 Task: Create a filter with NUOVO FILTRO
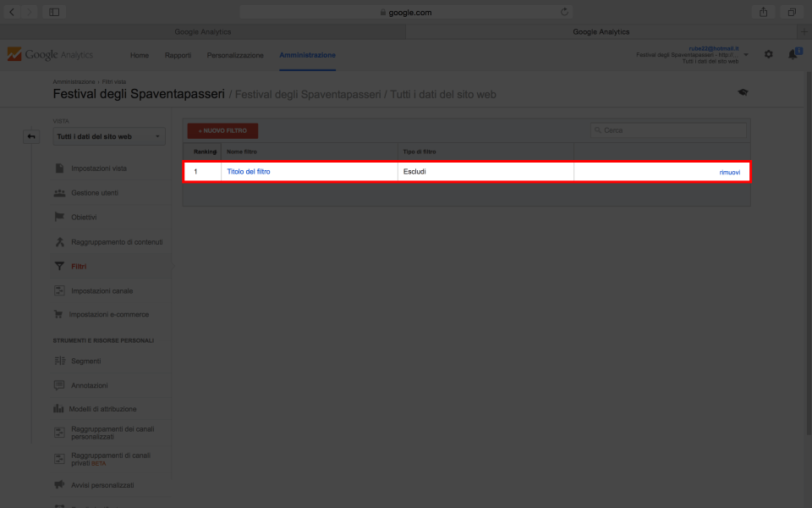click(x=223, y=130)
